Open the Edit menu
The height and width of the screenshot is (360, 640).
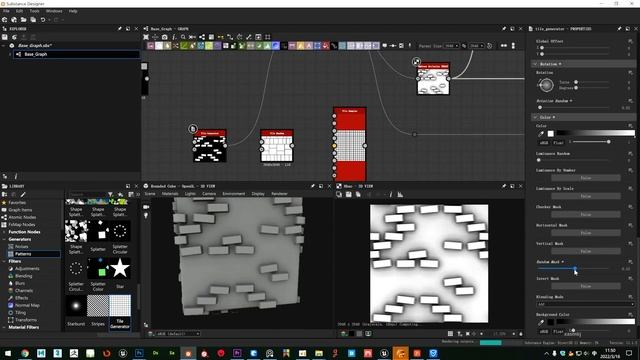click(19, 11)
